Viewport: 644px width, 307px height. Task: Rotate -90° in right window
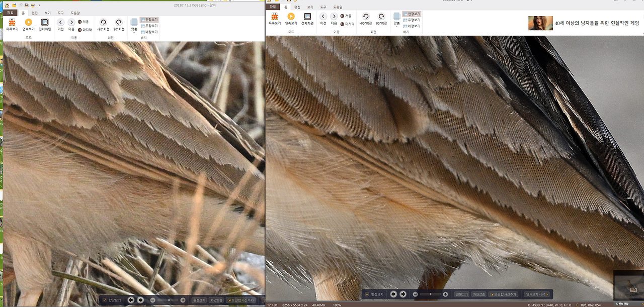(x=366, y=19)
